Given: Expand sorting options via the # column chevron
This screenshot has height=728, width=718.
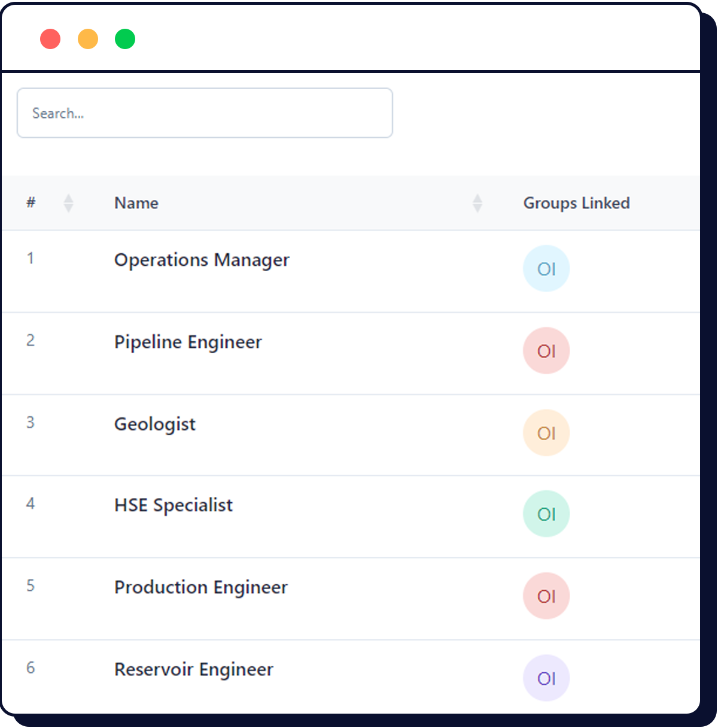Looking at the screenshot, I should point(69,203).
